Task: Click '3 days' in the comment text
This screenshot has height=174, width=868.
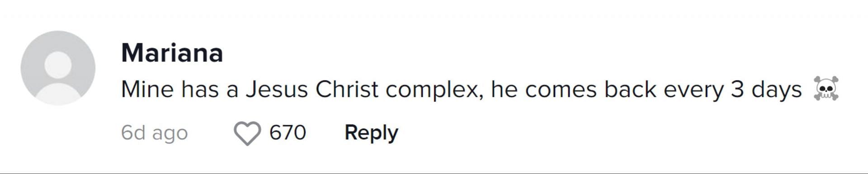Action: [x=766, y=90]
